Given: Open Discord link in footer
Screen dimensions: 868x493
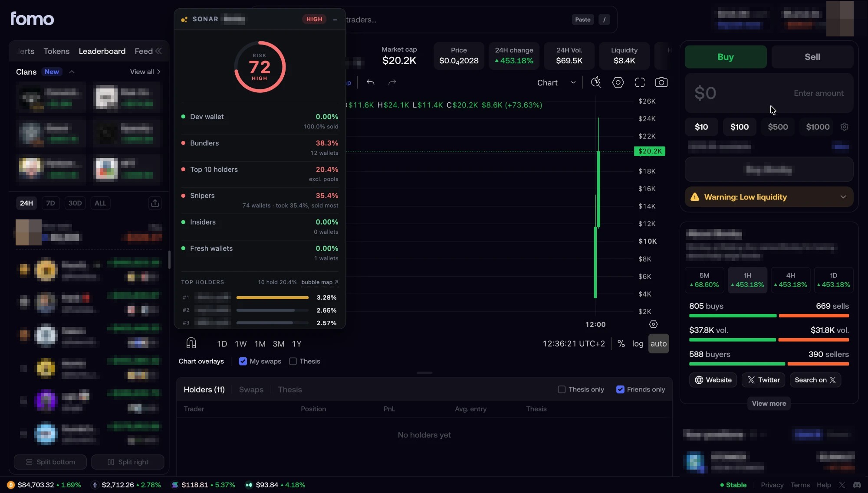Looking at the screenshot, I should (857, 485).
